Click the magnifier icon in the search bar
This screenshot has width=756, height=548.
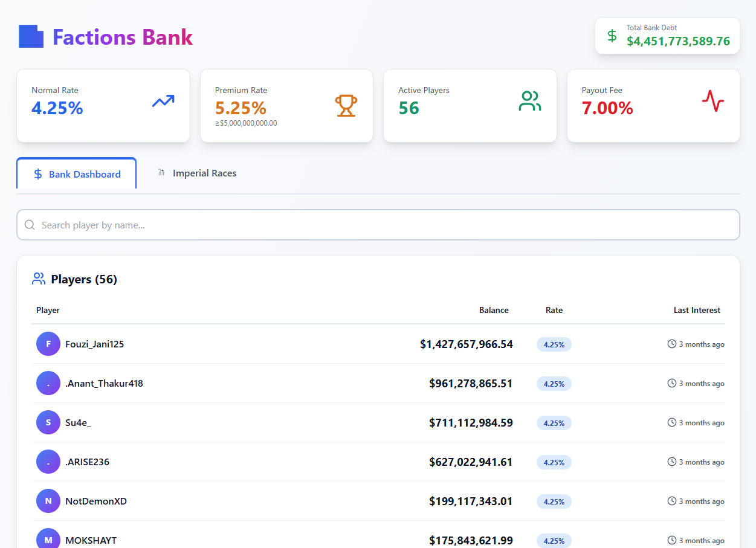tap(30, 225)
